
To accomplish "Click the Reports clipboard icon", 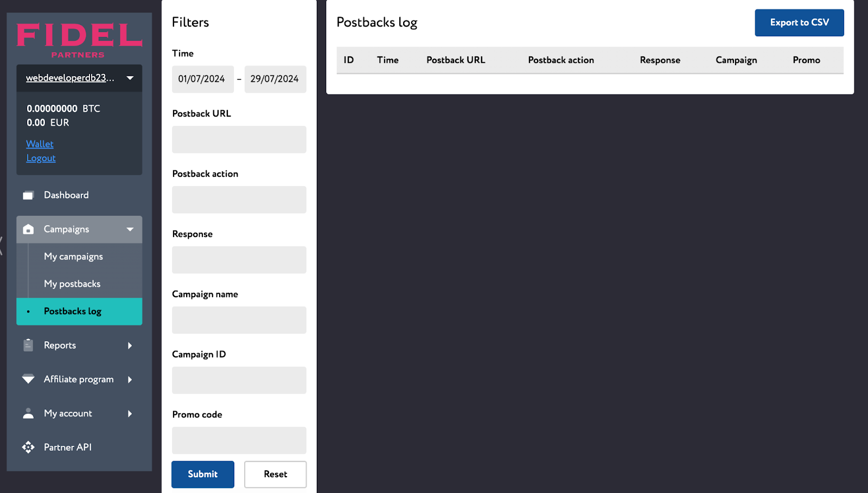I will 28,345.
